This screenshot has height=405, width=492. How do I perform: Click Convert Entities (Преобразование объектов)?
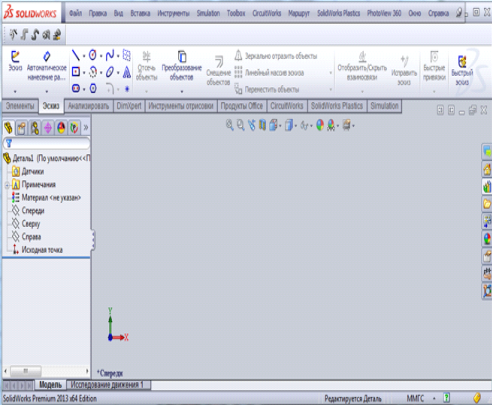pyautogui.click(x=182, y=66)
